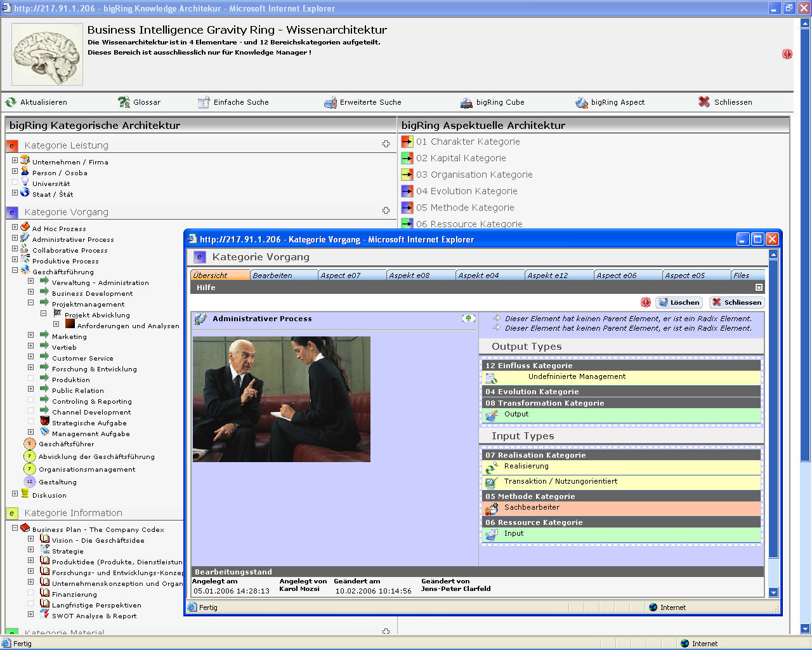The image size is (812, 650).
Task: Click the Einfache Suche icon
Action: point(204,102)
